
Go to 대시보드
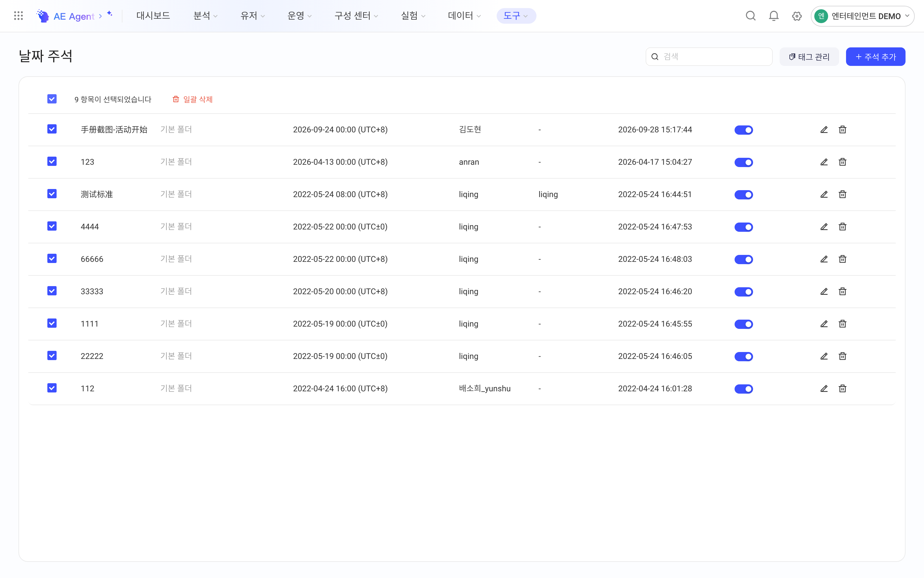153,16
